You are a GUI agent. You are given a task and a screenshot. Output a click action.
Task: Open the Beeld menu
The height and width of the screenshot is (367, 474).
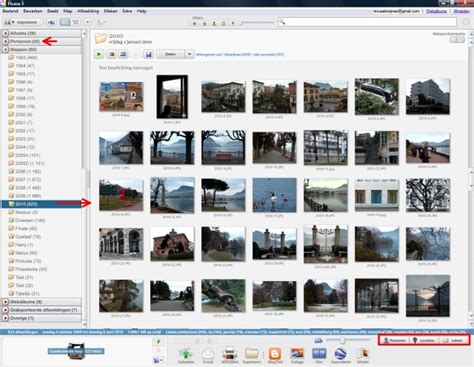coord(52,11)
